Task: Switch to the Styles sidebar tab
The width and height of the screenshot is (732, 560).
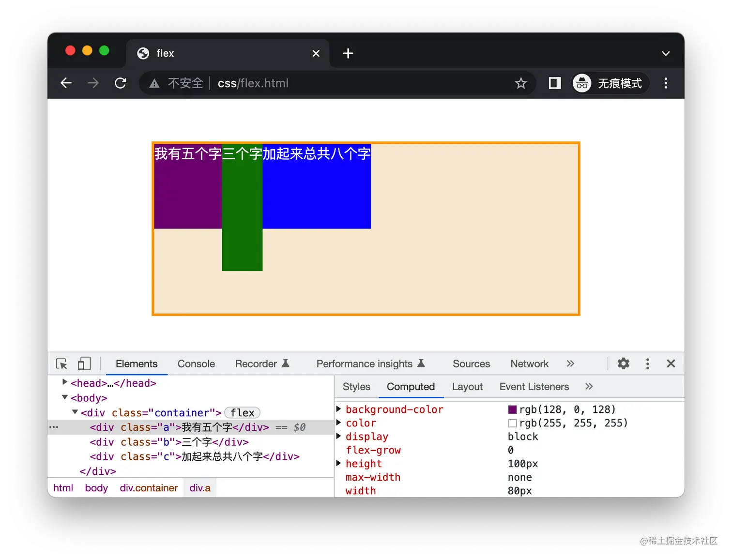Action: 356,387
